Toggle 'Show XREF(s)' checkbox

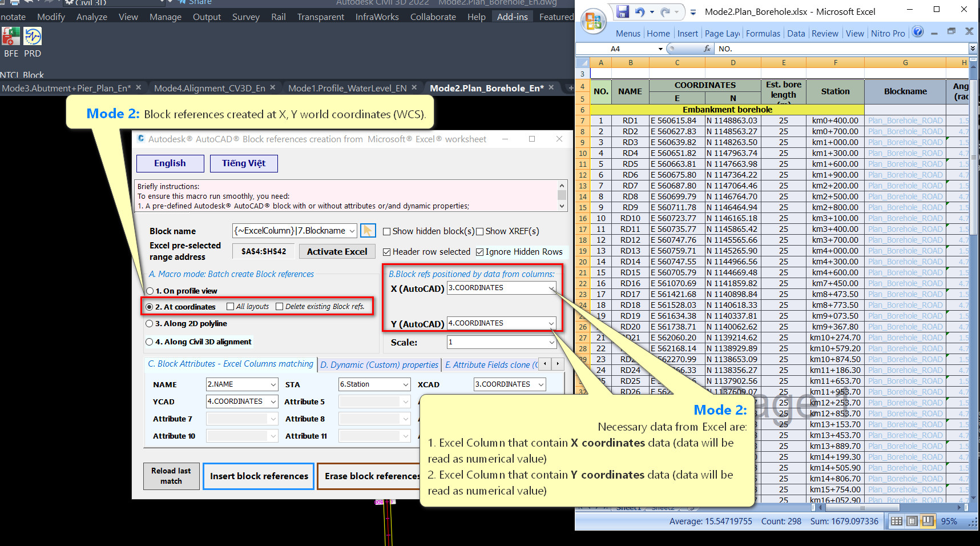coord(480,231)
